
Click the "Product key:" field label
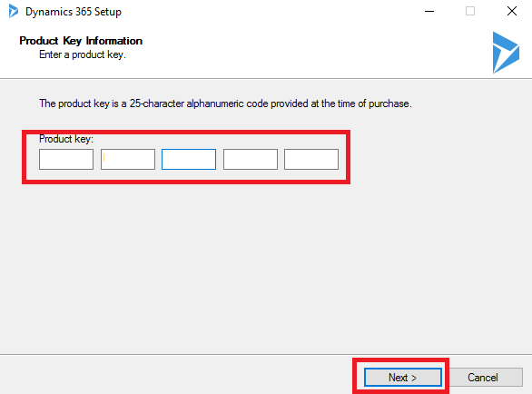click(x=66, y=139)
